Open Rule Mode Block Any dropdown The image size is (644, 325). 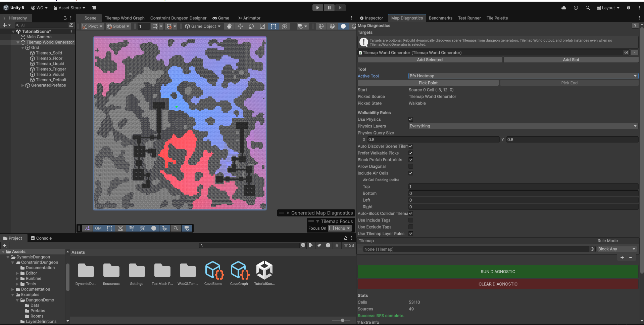[617, 249]
